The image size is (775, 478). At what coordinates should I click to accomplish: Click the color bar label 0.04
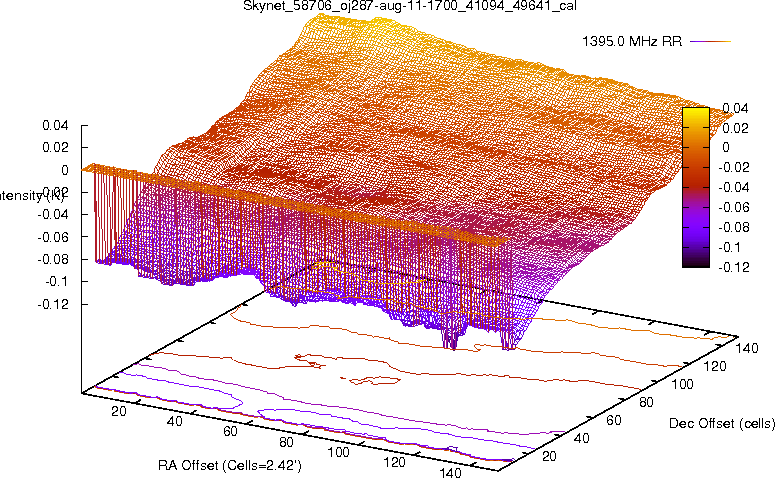(x=735, y=108)
